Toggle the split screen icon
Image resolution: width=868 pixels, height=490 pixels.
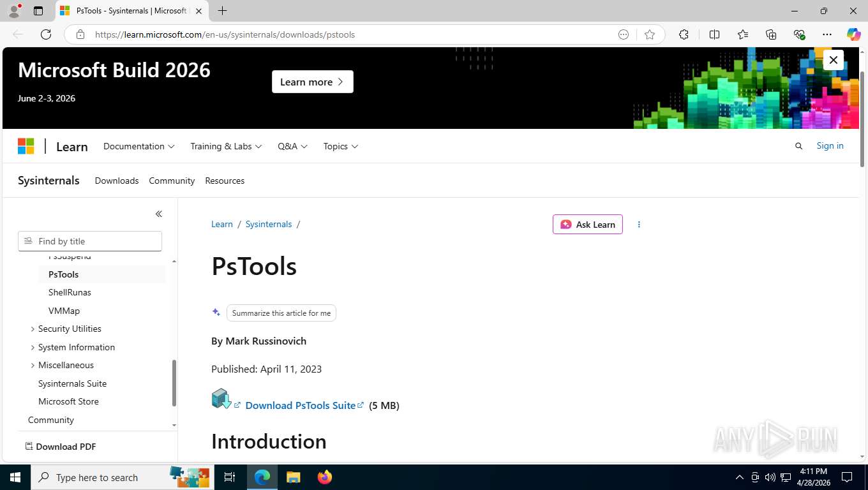click(x=714, y=34)
